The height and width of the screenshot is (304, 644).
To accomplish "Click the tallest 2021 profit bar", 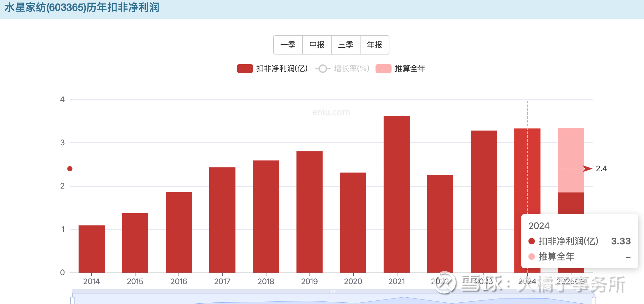I will [397, 194].
